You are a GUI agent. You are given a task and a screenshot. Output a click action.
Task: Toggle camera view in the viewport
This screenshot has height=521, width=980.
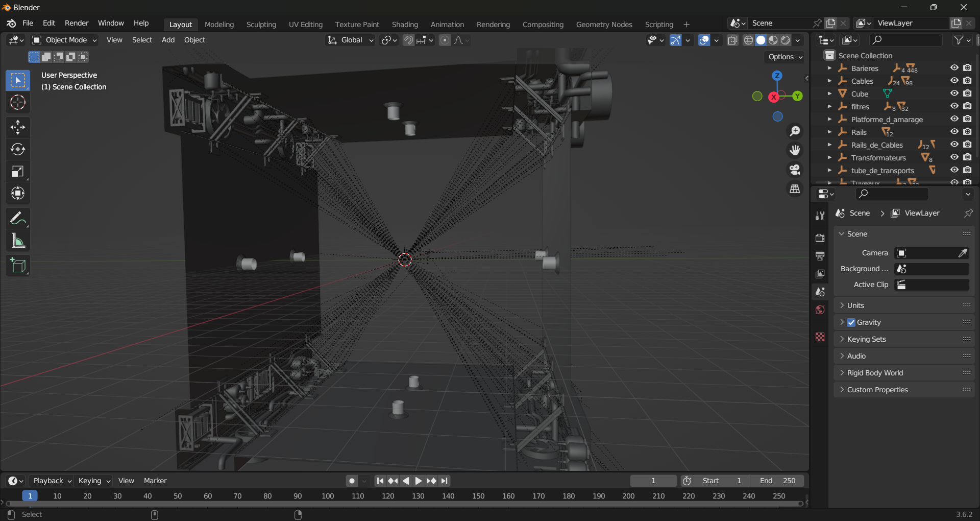pos(795,170)
